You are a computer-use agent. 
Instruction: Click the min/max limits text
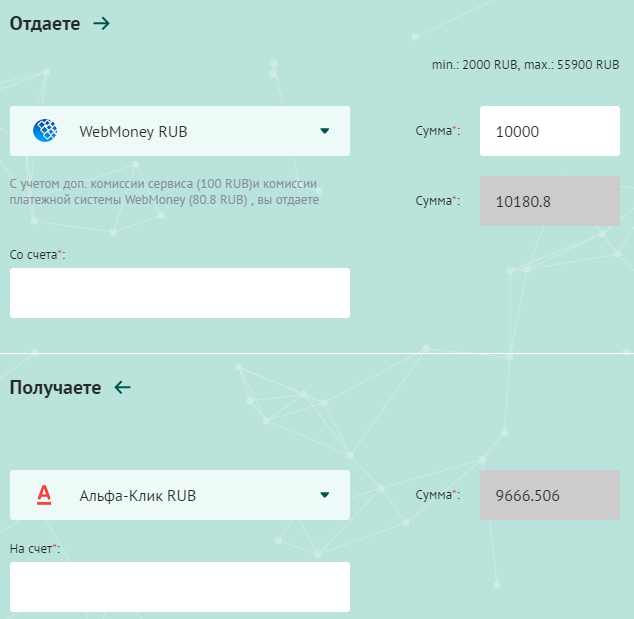[x=525, y=65]
